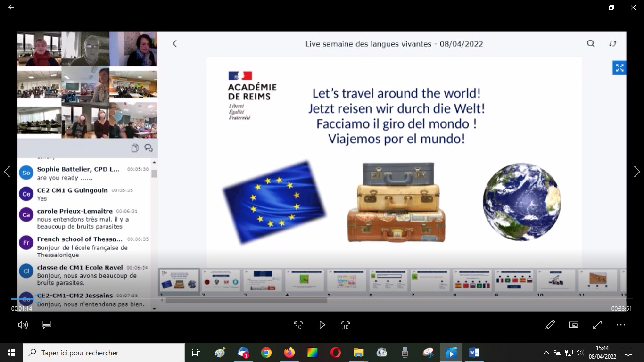Open subtitles and audio menu
The image size is (644, 362).
46,325
